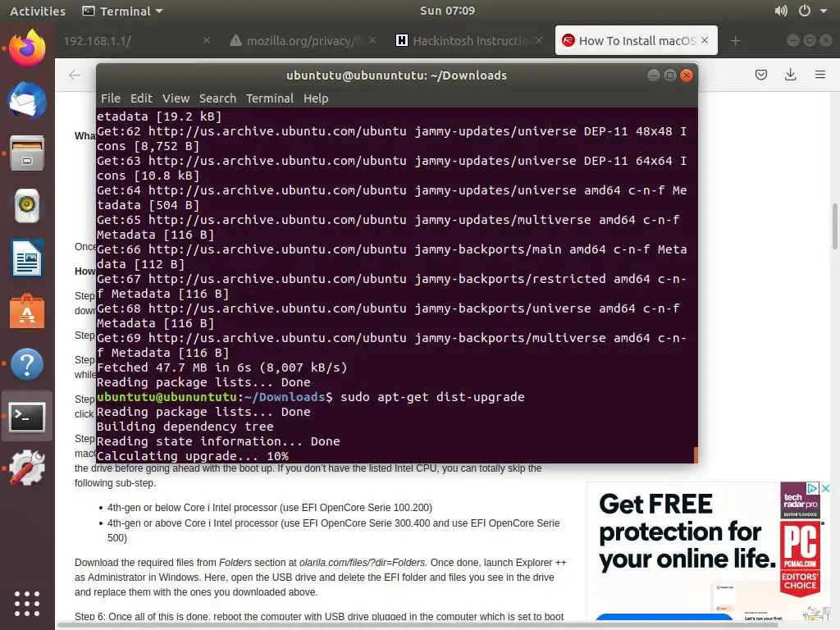Select the How To Install macOS tab
The height and width of the screenshot is (630, 840).
637,41
